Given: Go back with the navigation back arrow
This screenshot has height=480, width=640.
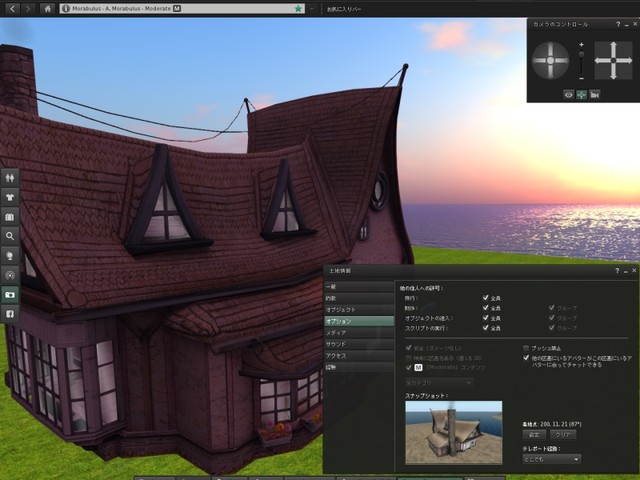Looking at the screenshot, I should 12,8.
